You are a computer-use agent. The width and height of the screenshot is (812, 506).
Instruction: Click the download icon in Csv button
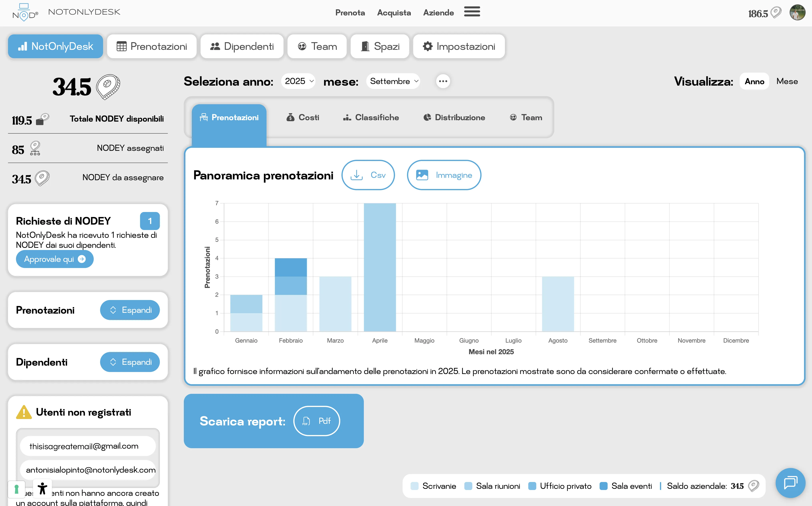click(356, 175)
